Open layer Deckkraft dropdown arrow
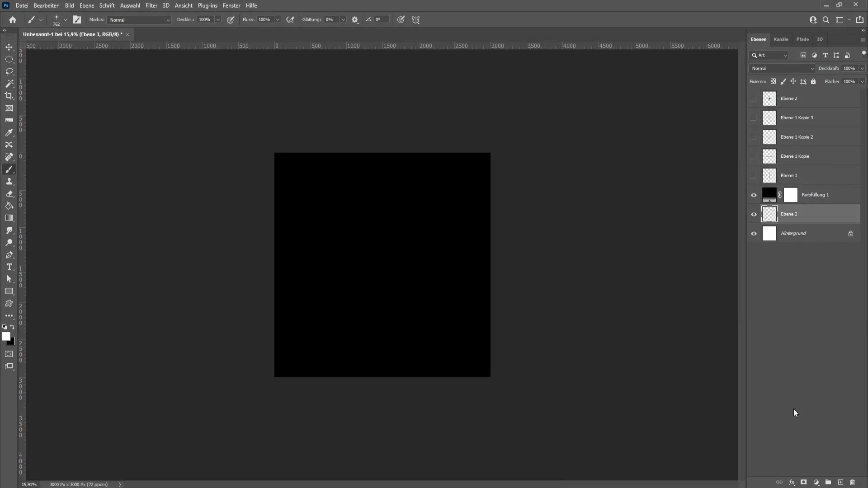 point(862,68)
